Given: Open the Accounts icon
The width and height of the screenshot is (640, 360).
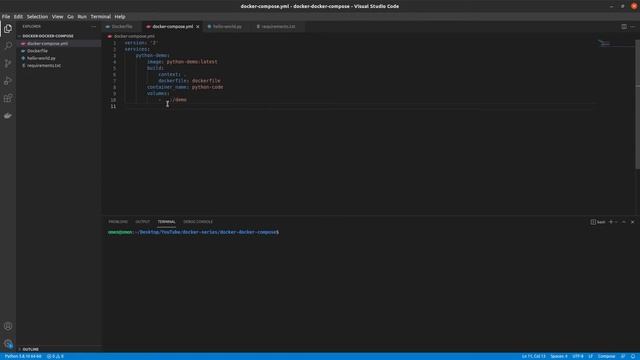Looking at the screenshot, I should tap(8, 326).
